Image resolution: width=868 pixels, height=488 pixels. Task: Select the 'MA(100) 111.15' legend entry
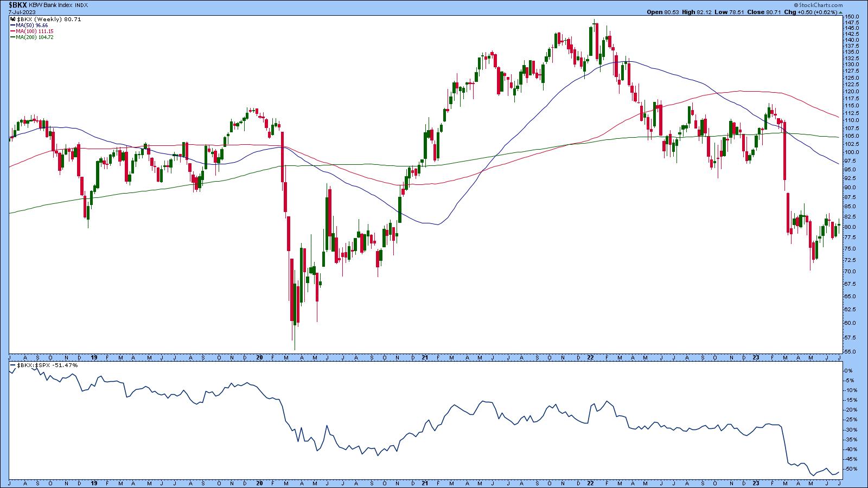point(35,31)
